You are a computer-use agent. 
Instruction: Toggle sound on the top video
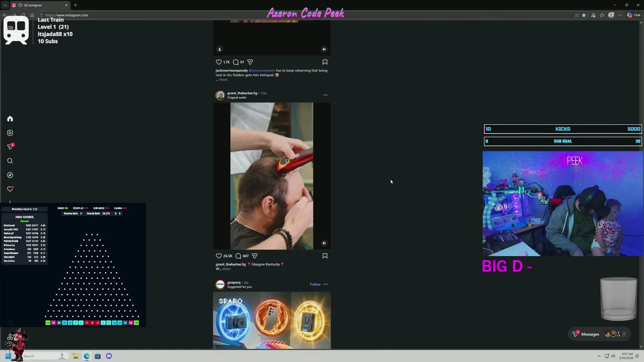pyautogui.click(x=324, y=49)
